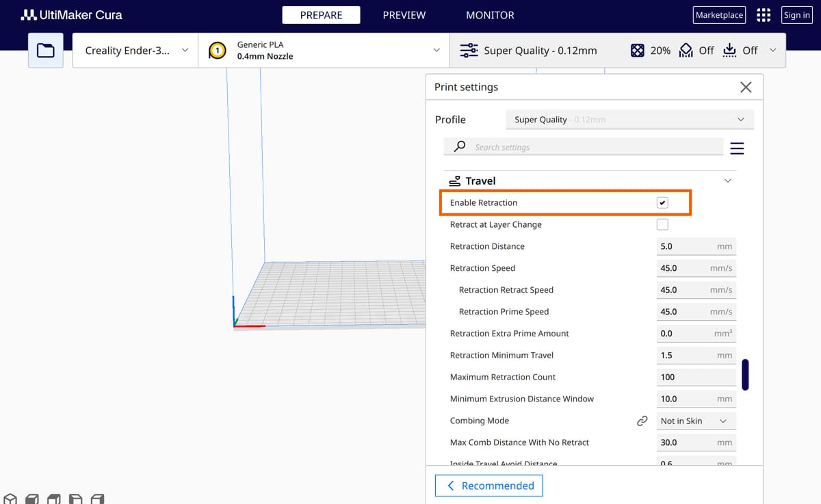Open the Creality Ender-3 printer dropdown
The width and height of the screenshot is (821, 504).
(135, 50)
